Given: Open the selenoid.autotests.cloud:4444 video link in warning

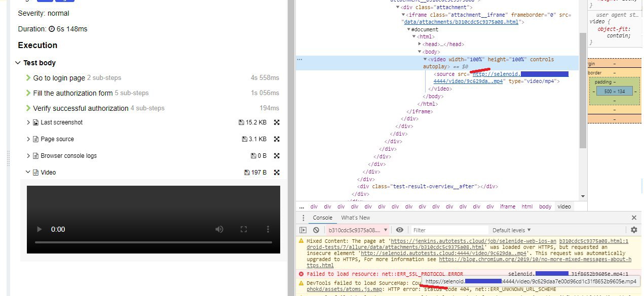Looking at the screenshot, I should (444, 253).
